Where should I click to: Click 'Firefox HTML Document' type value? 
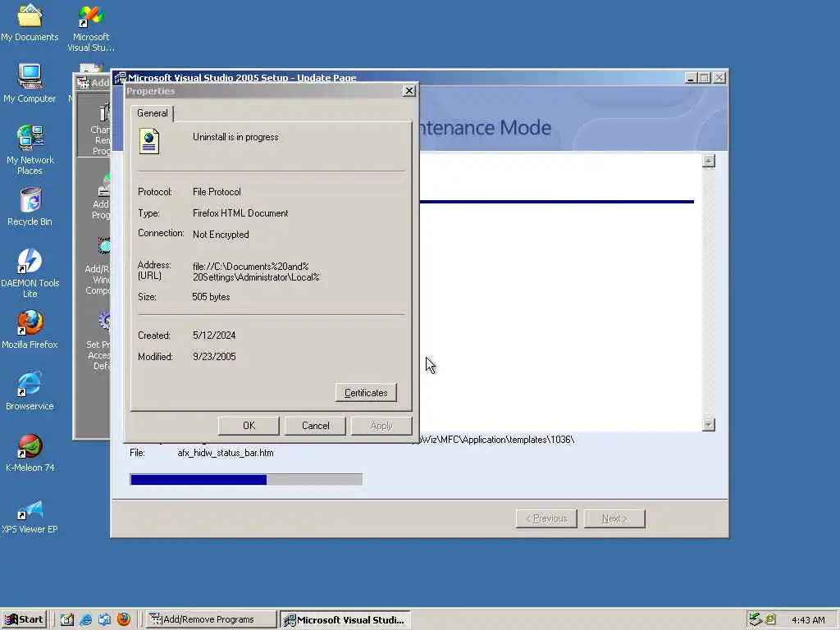pyautogui.click(x=240, y=213)
